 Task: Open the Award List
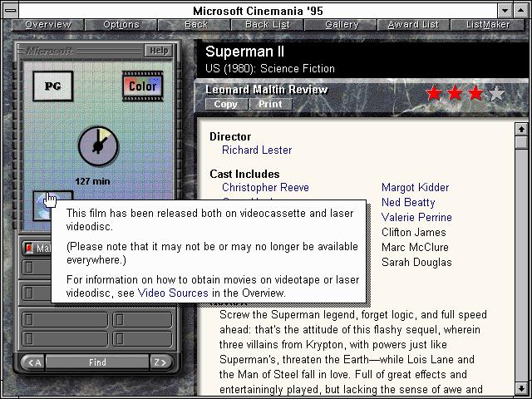click(413, 25)
